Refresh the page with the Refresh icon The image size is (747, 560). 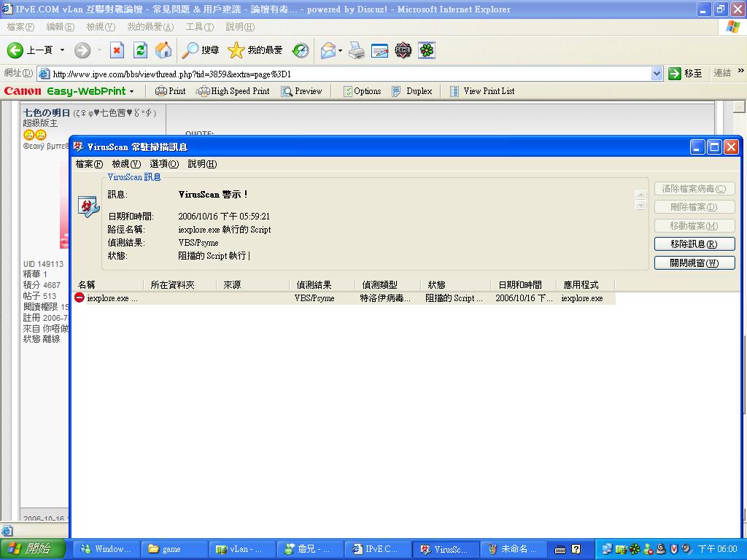pyautogui.click(x=141, y=50)
